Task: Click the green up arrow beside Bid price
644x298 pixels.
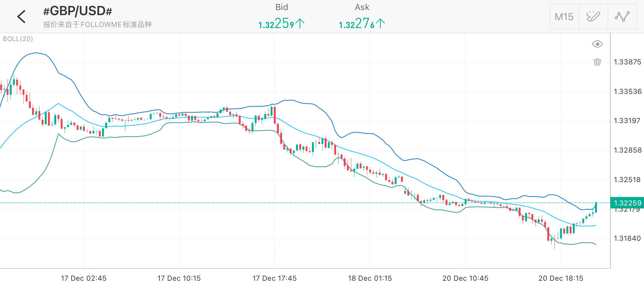Action: (x=300, y=24)
